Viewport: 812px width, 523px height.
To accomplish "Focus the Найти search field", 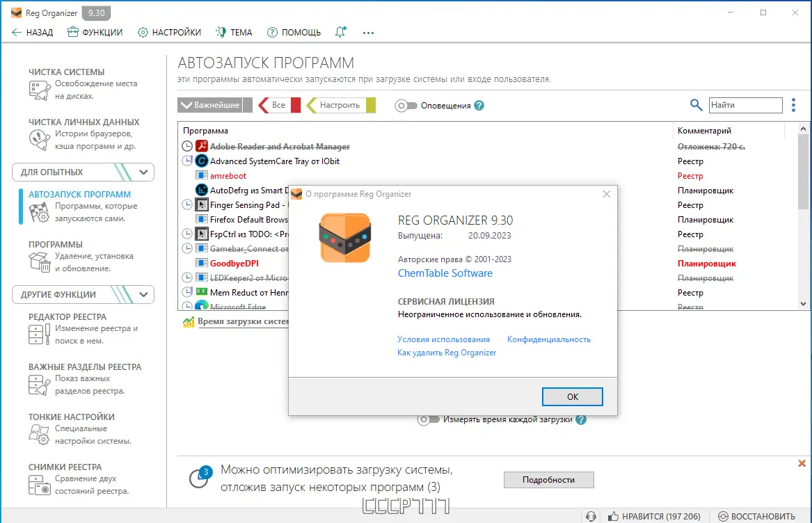I will 745,105.
